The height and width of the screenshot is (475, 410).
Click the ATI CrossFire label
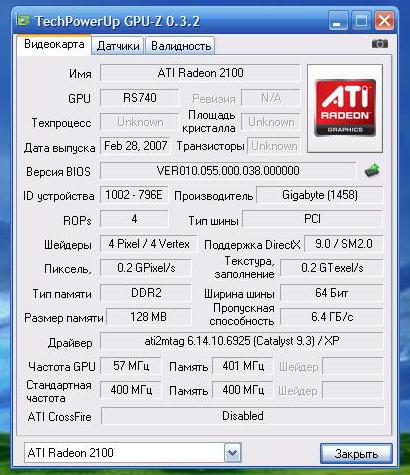click(59, 417)
